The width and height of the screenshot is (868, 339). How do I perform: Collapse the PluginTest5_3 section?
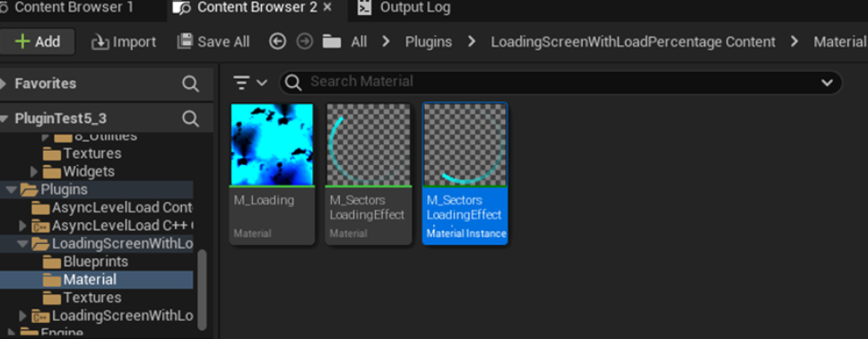click(x=4, y=118)
